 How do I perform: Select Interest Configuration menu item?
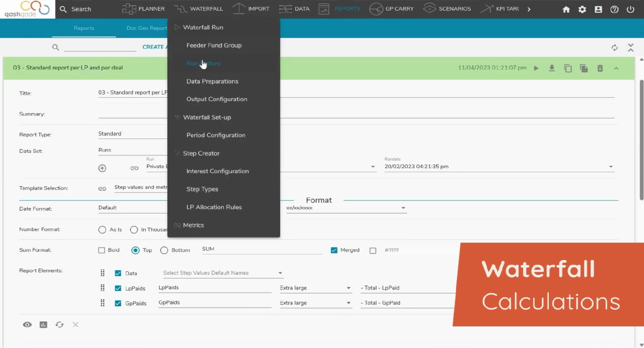[218, 171]
